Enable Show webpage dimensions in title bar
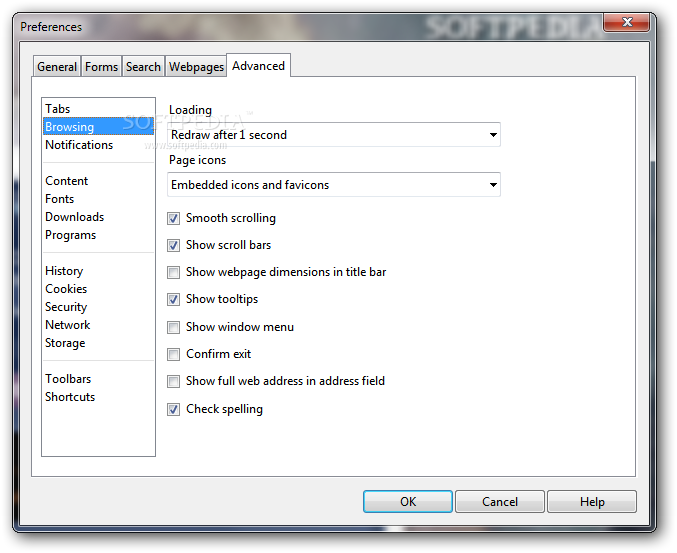 coord(174,272)
